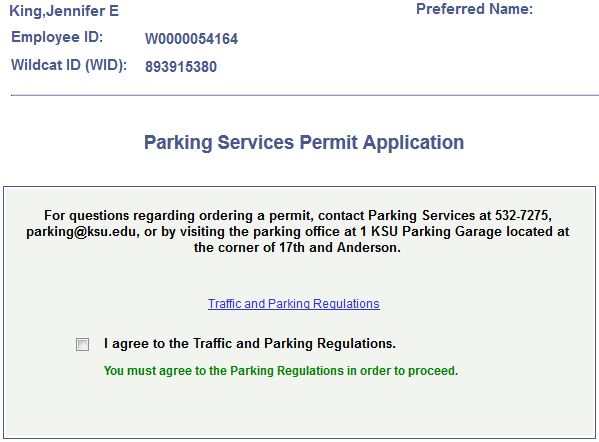The width and height of the screenshot is (599, 442).
Task: Click the Wildcat ID (WID) label
Action: 69,65
